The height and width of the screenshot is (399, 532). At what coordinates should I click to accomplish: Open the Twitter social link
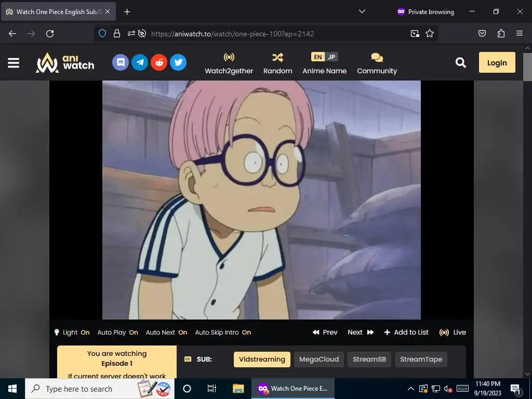(179, 62)
